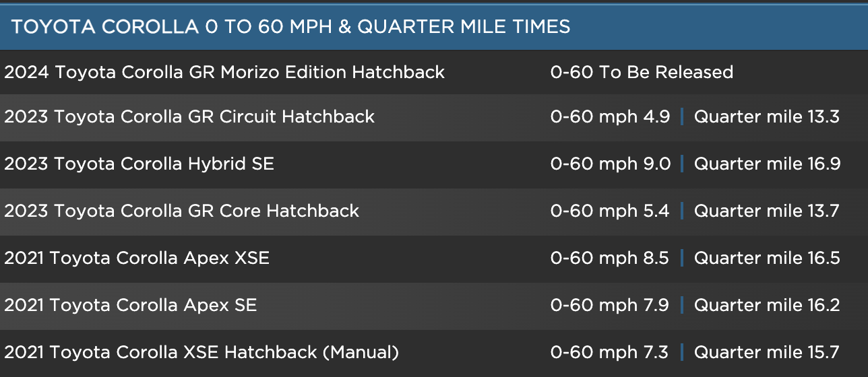Click the 0-60 mph 8.5 value
Viewport: 868px width, 377px height.
point(610,258)
